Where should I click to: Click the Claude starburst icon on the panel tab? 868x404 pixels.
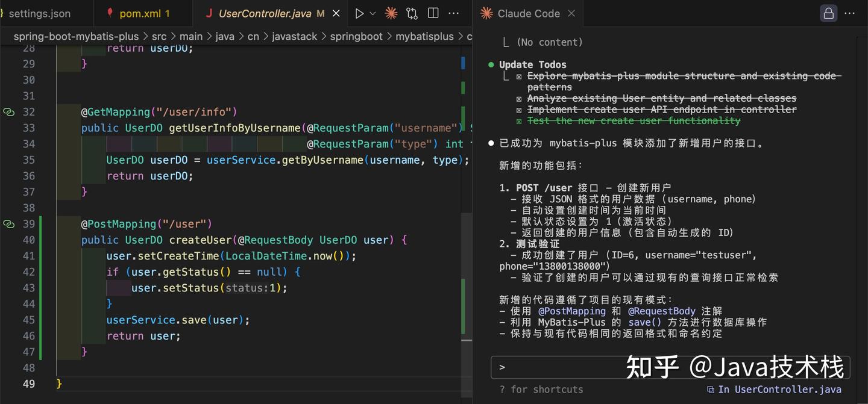click(x=486, y=13)
